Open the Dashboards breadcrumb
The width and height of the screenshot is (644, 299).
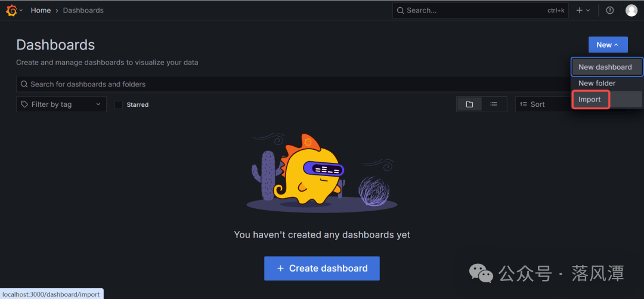coord(83,10)
